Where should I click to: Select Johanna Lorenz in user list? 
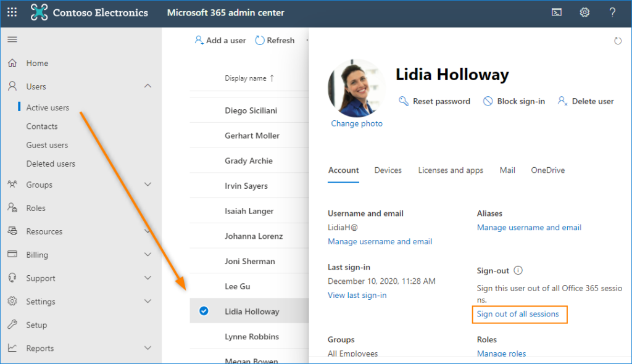254,236
